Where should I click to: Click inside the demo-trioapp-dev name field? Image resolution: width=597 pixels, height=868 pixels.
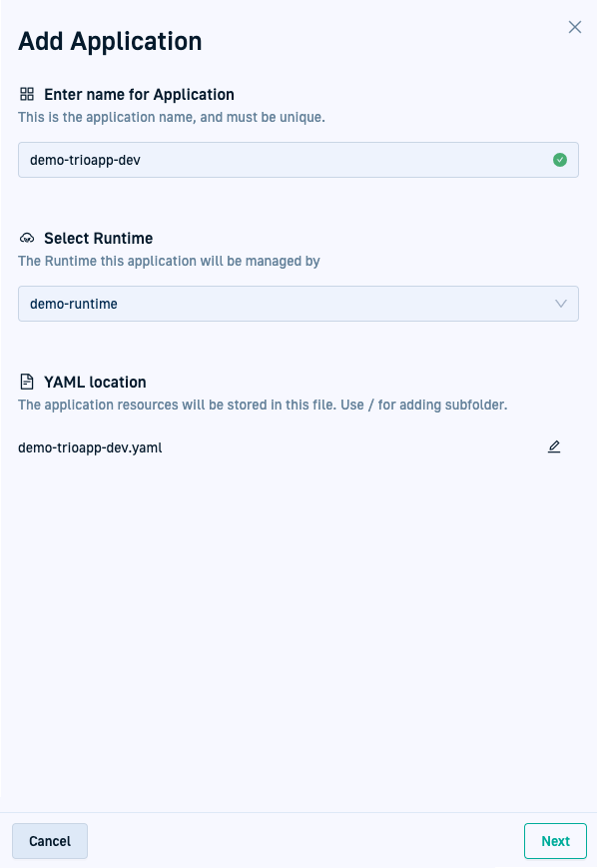coord(298,160)
